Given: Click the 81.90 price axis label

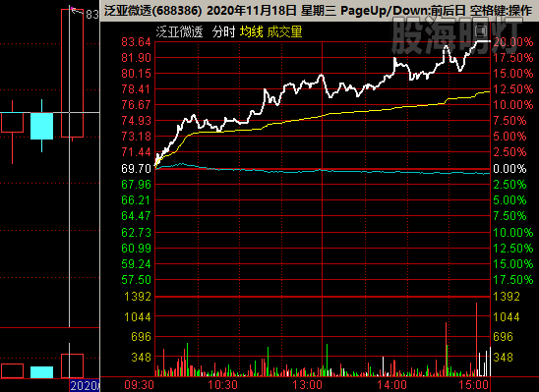Looking at the screenshot, I should pos(136,58).
